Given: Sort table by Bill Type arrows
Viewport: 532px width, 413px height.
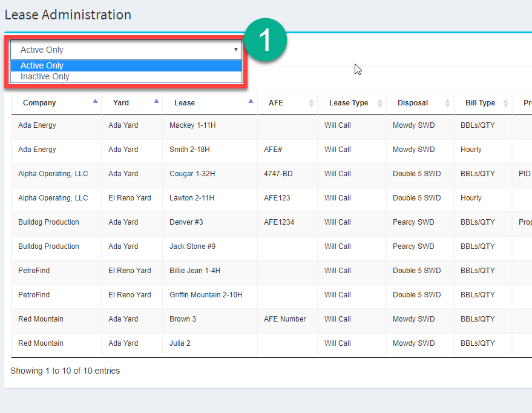Looking at the screenshot, I should click(x=505, y=103).
